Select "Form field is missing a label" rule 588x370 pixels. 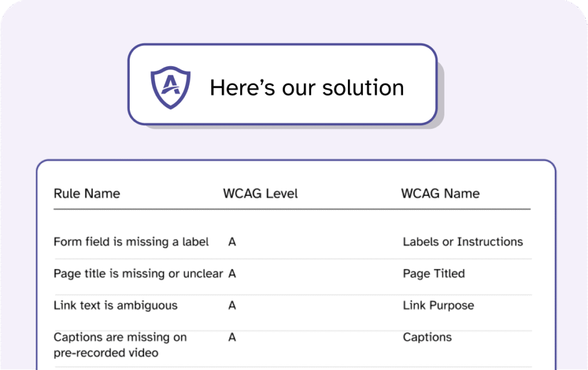131,242
